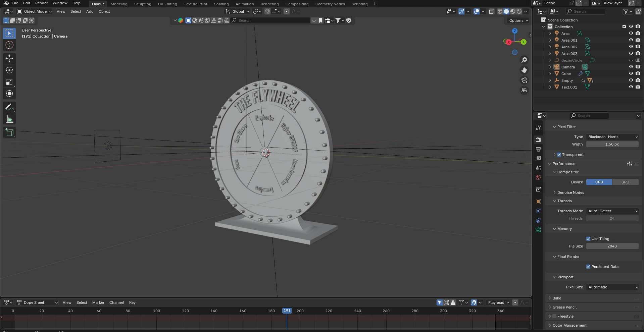Activate the Annotate tool

point(9,107)
